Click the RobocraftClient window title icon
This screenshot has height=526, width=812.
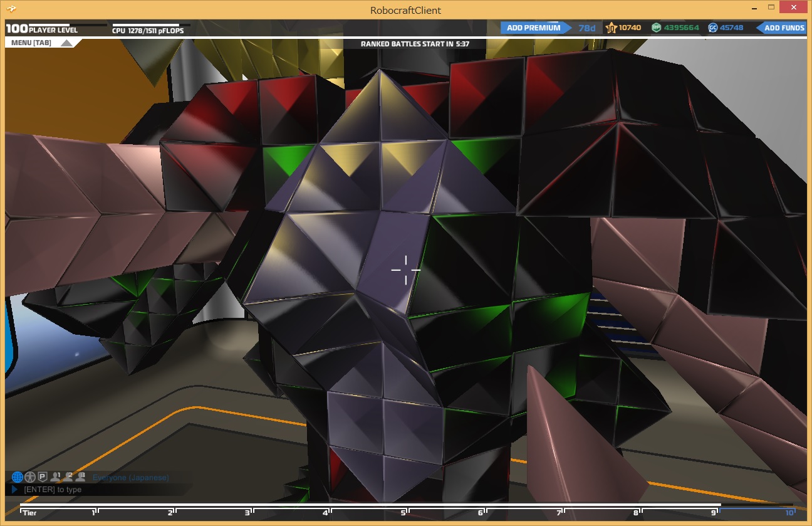click(x=12, y=9)
